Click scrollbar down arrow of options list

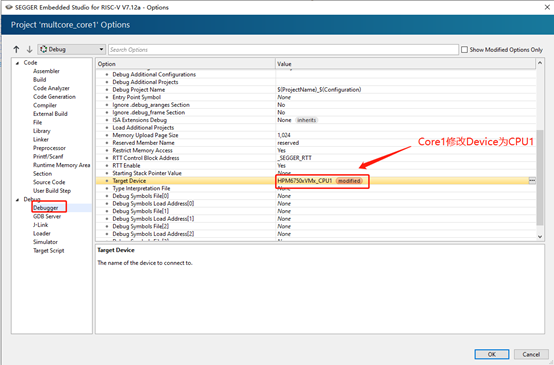[540, 237]
